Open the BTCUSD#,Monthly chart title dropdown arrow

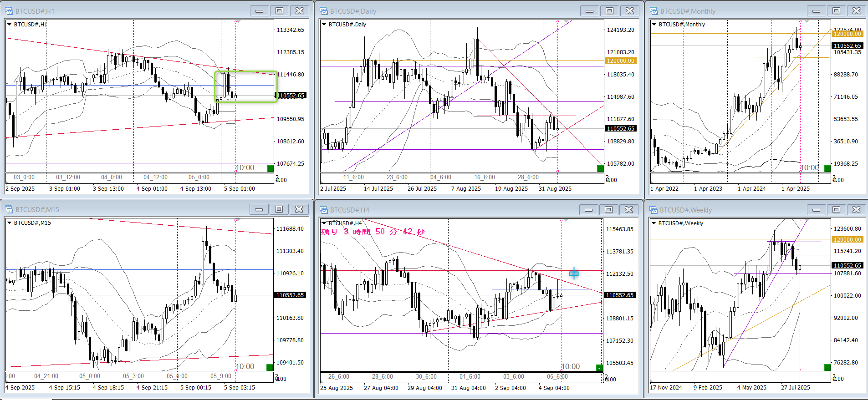point(654,24)
